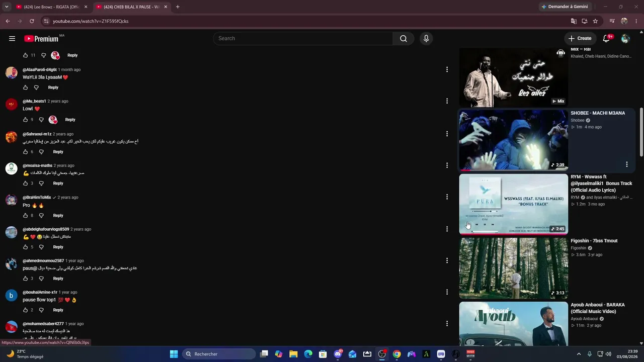Click the search magnifier button
Screen dimensions: 644x362
coord(404,39)
